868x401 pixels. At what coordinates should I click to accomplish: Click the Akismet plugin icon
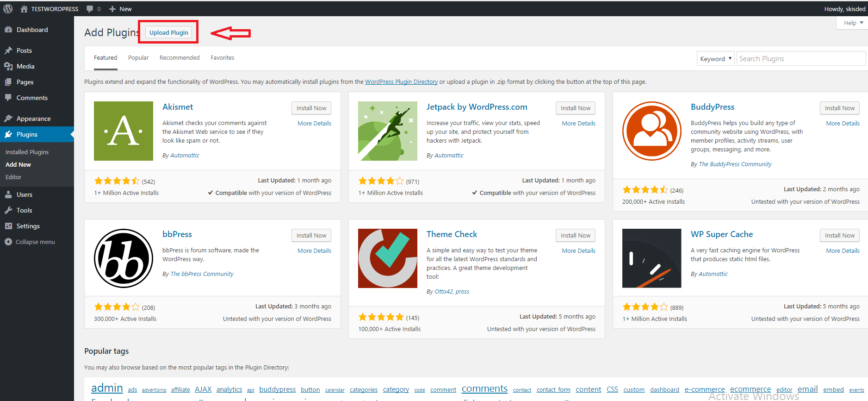tap(123, 131)
